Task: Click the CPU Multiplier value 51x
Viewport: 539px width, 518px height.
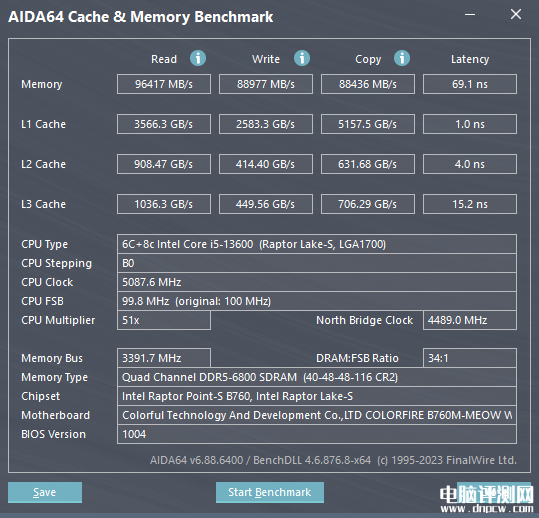Action: [x=164, y=320]
